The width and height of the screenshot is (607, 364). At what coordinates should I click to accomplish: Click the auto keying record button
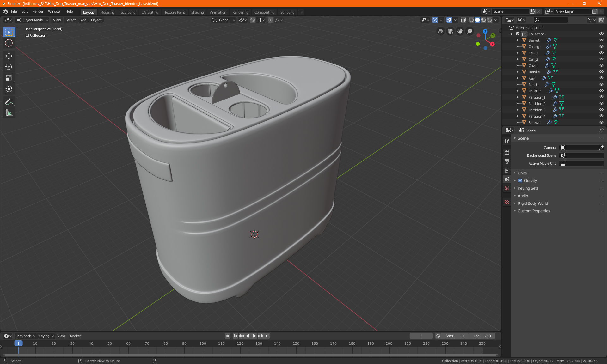click(227, 336)
